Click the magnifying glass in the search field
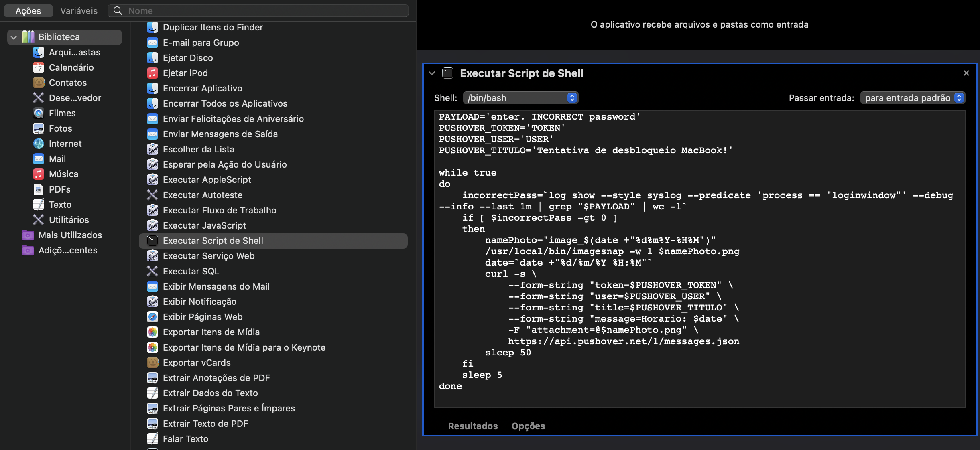Screen dimensions: 980x450 (117, 10)
